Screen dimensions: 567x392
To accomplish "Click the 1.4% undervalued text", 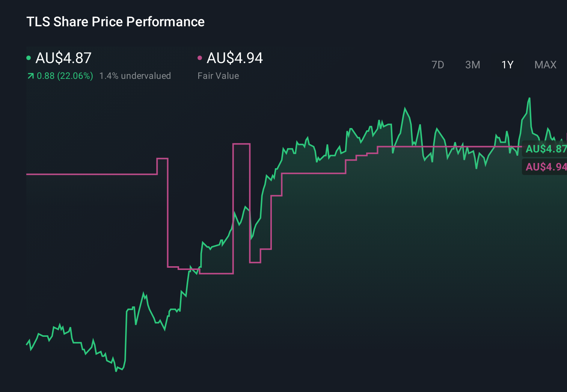I will click(x=135, y=75).
